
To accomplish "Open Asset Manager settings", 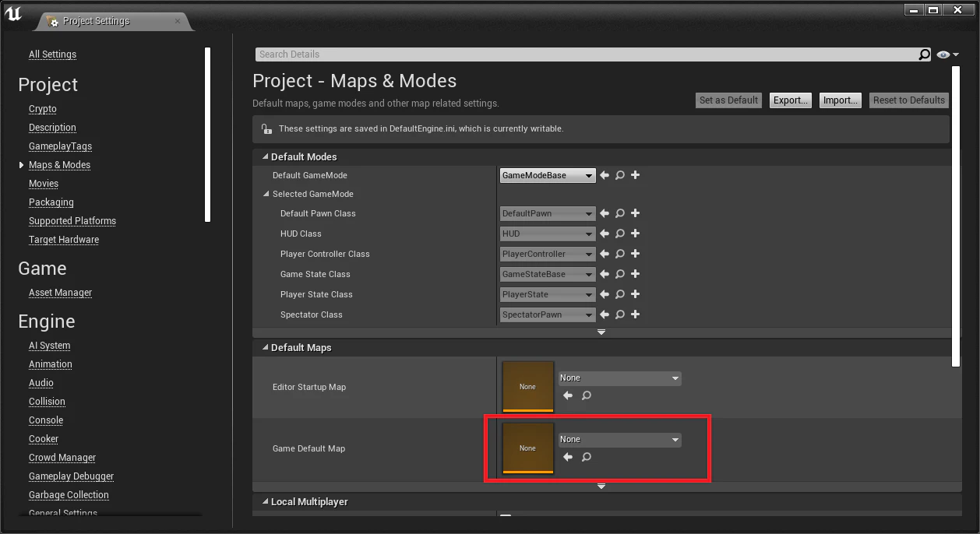I will pos(61,293).
